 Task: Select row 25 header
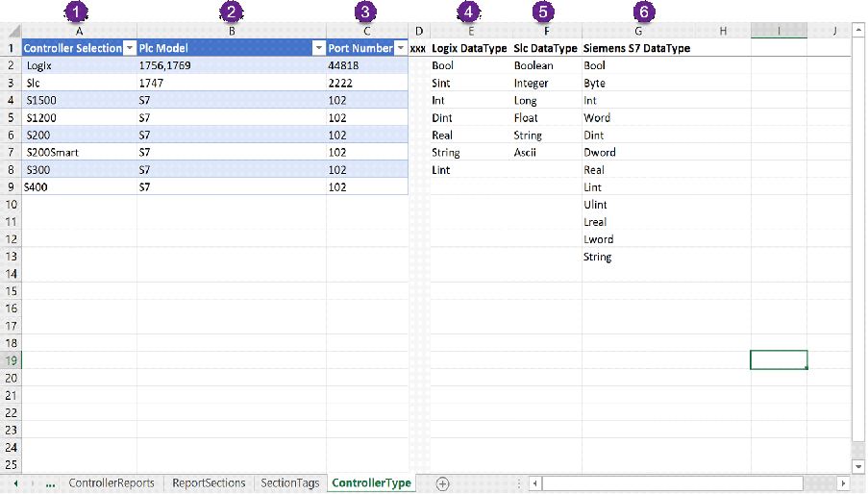(11, 464)
